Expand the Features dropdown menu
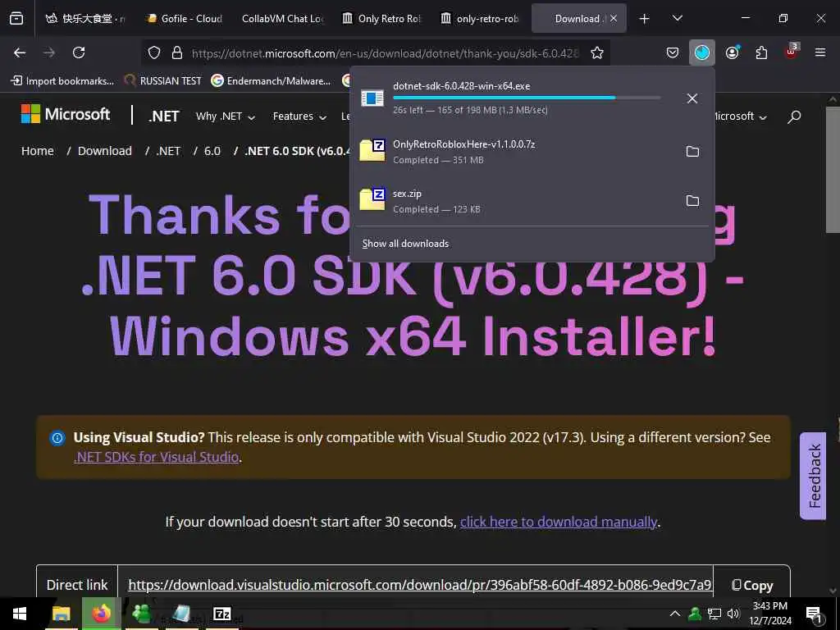The image size is (840, 630). pyautogui.click(x=299, y=116)
